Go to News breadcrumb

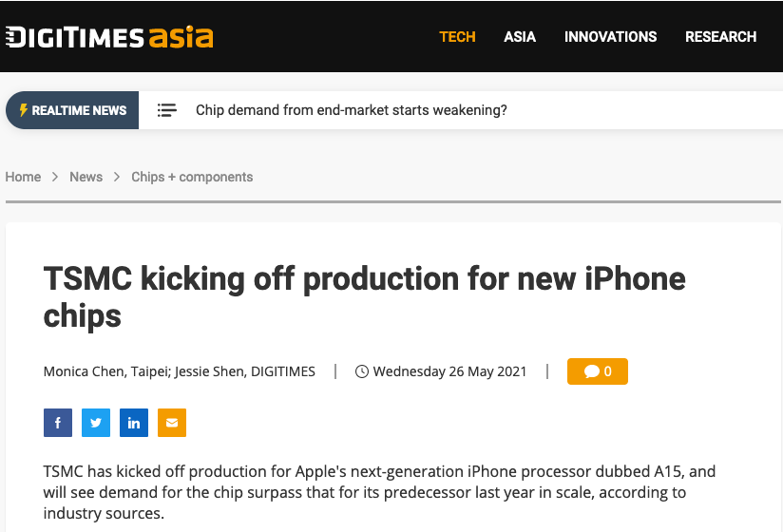tap(86, 177)
